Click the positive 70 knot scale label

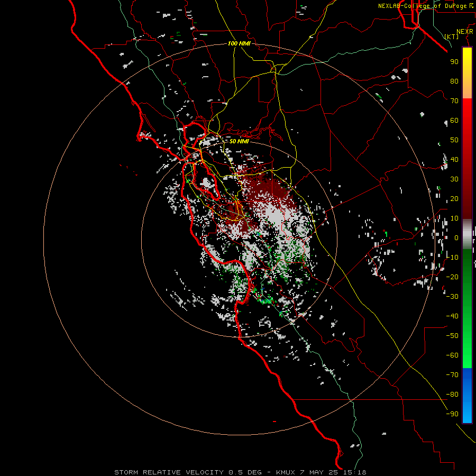coord(454,101)
